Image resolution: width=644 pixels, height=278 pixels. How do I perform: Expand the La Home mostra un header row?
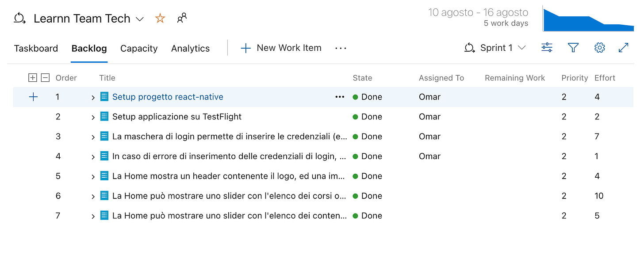tap(93, 176)
